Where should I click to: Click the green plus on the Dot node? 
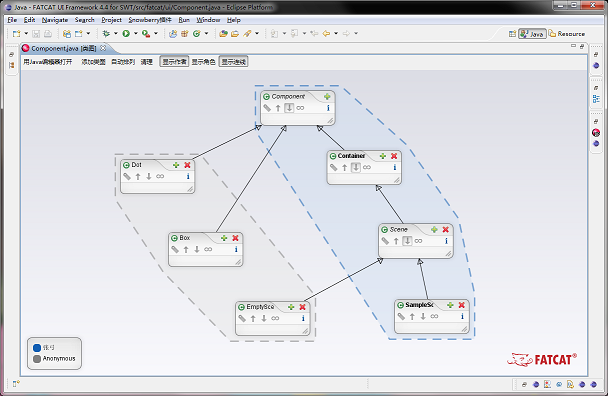(176, 165)
